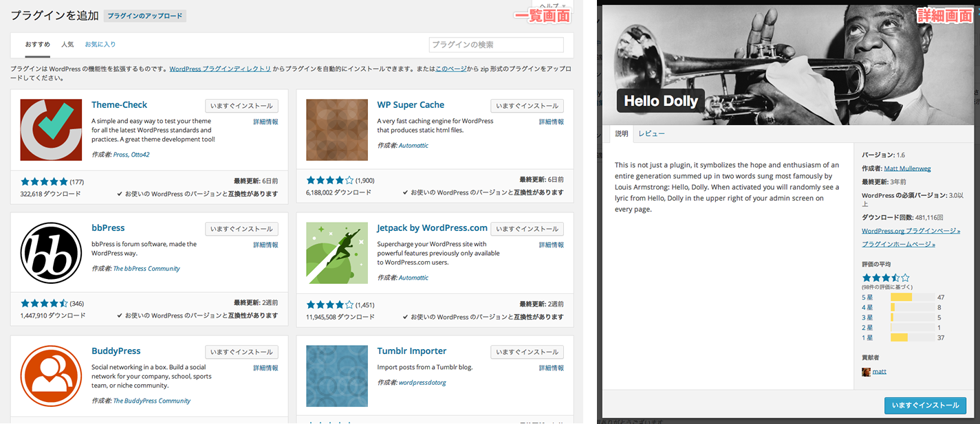Click the bbPress logo icon
The width and height of the screenshot is (980, 424).
tap(51, 253)
